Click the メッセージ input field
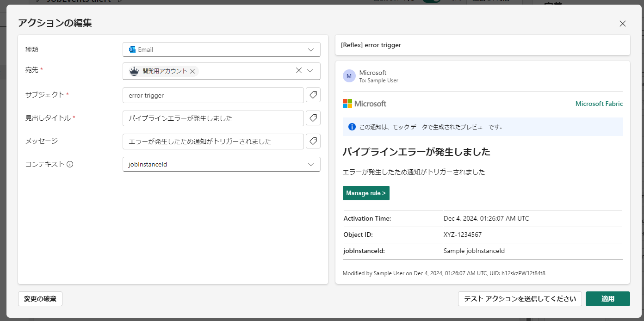Screen dimensions: 644x321 [213, 142]
